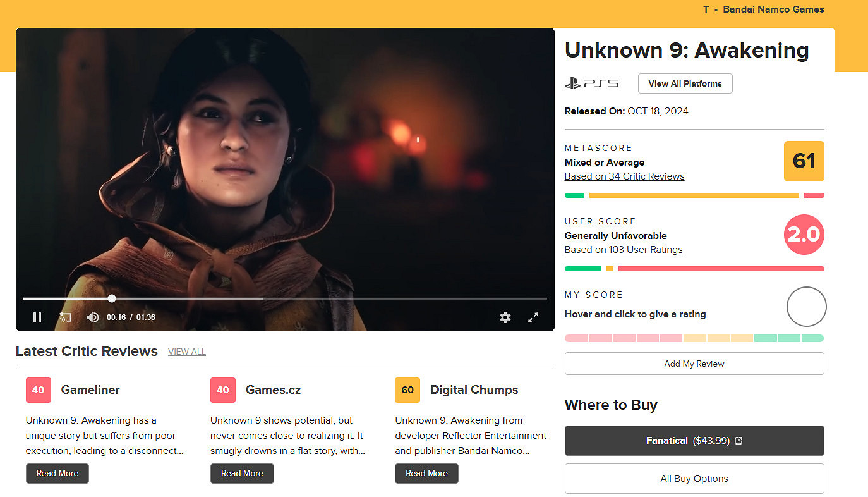This screenshot has height=497, width=868.
Task: Click the Digital Chumps 60 score badge
Action: pyautogui.click(x=407, y=390)
